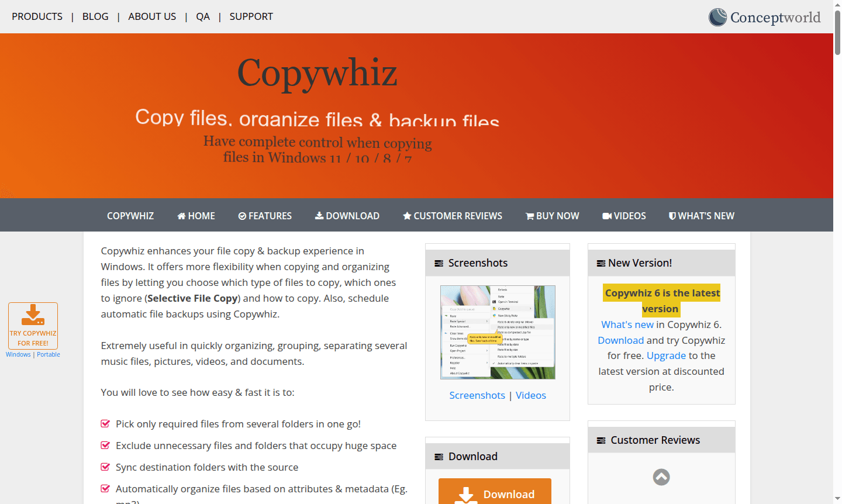Click the Home icon in the navigation bar
Screen dimensions: 842x504
pos(181,216)
